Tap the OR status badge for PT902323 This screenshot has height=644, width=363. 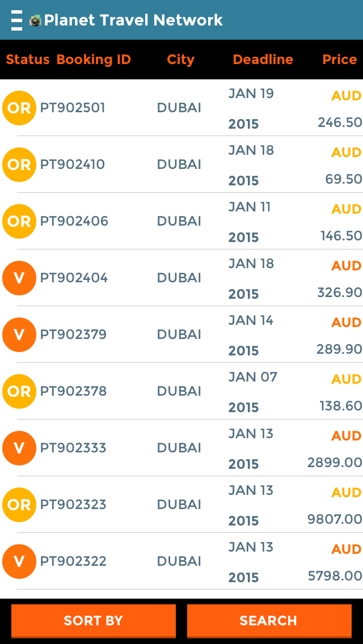(x=19, y=505)
